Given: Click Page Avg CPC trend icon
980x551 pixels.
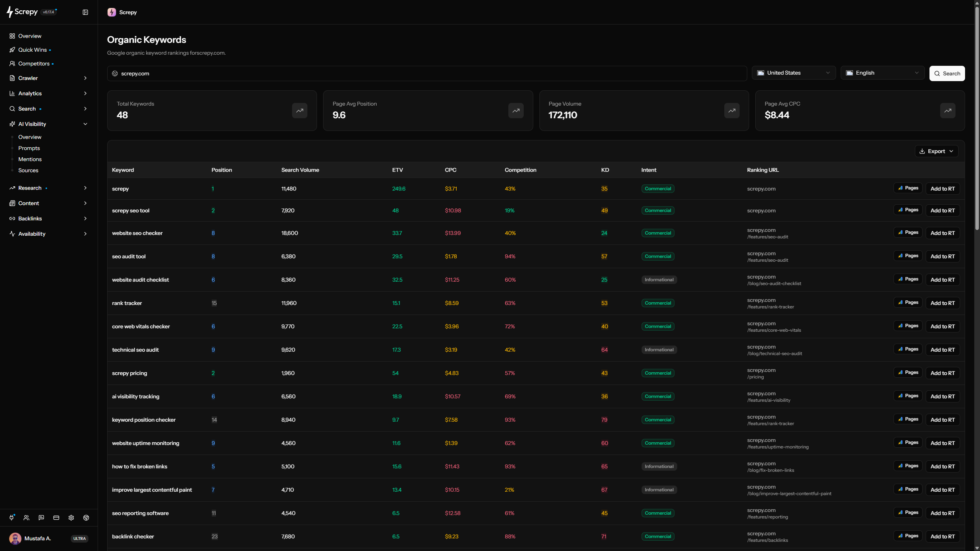Looking at the screenshot, I should pos(948,111).
